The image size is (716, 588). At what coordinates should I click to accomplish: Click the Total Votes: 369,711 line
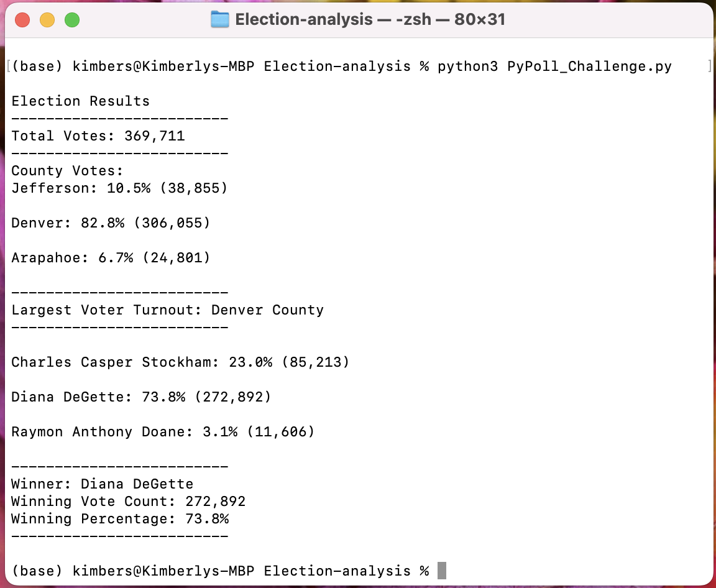(x=98, y=136)
